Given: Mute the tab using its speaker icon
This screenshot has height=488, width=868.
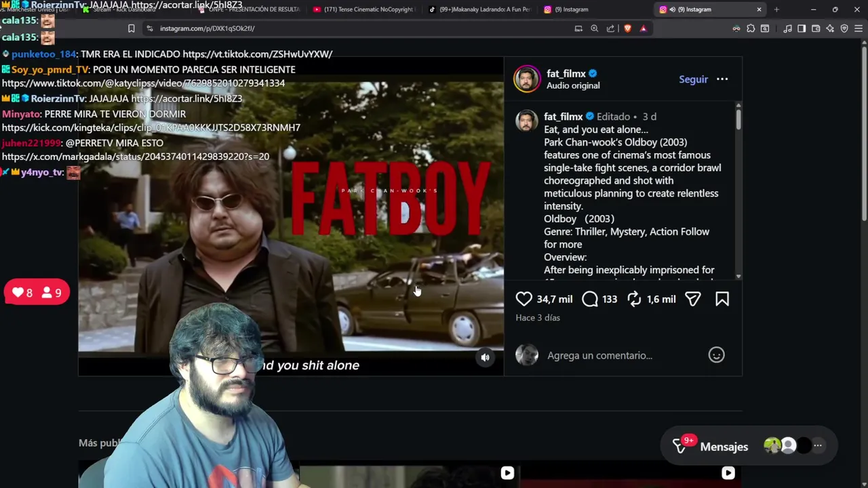Looking at the screenshot, I should pos(672,9).
